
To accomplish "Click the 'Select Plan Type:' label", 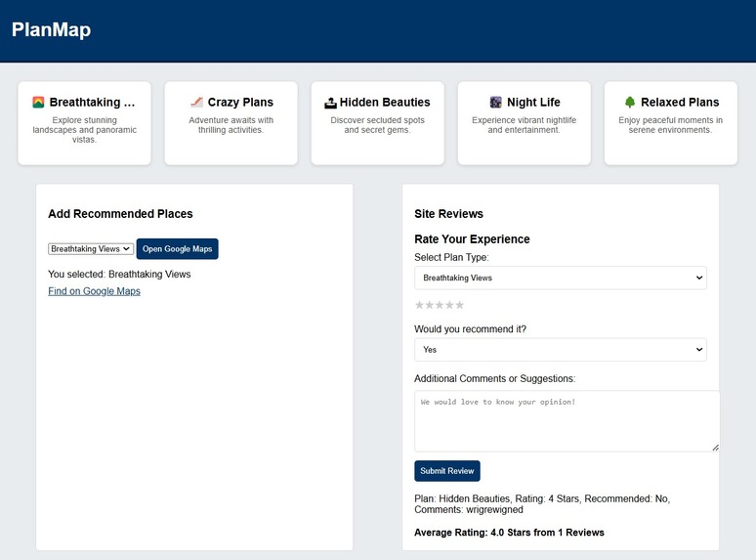I will pos(451,258).
